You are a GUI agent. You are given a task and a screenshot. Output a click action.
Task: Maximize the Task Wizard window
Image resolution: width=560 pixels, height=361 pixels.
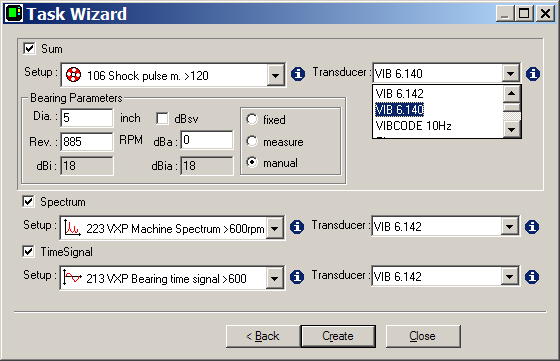(x=524, y=14)
